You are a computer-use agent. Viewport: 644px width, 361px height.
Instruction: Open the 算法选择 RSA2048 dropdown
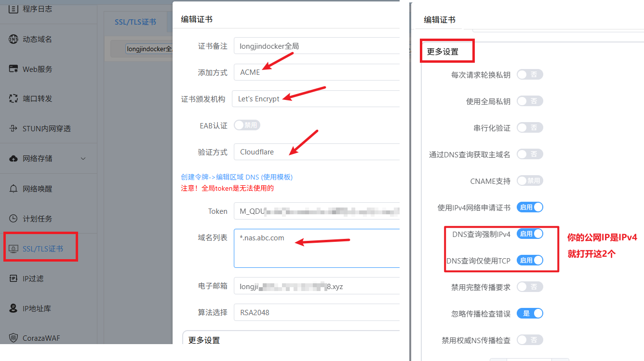point(317,312)
